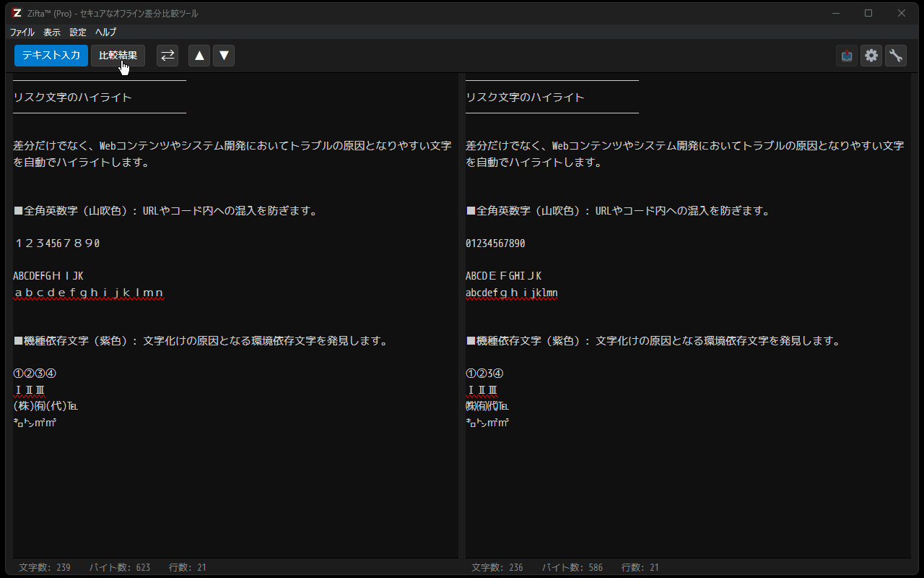Screen dimensions: 924x578
Task: Open the ファイル menu
Action: tap(22, 32)
